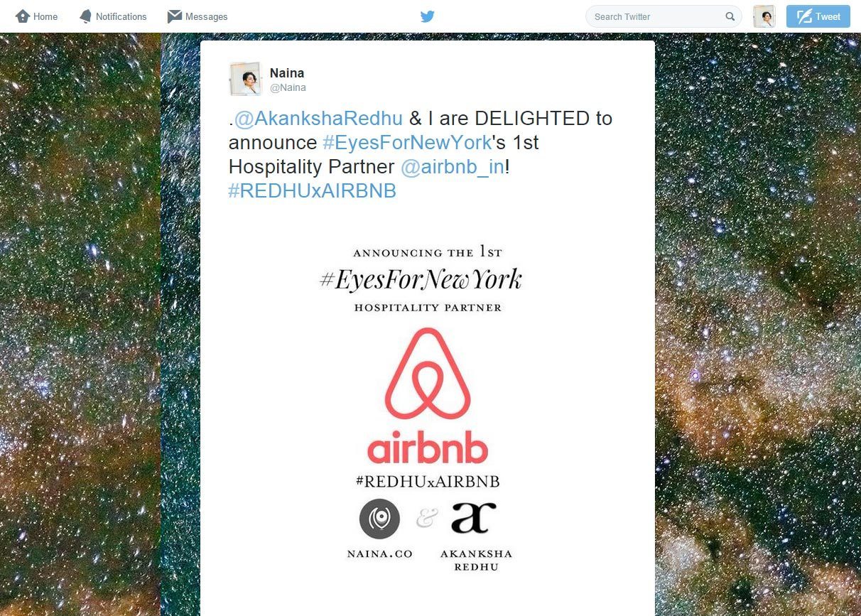This screenshot has height=616, width=861.
Task: Select the Notifications label in nav bar
Action: click(x=121, y=16)
